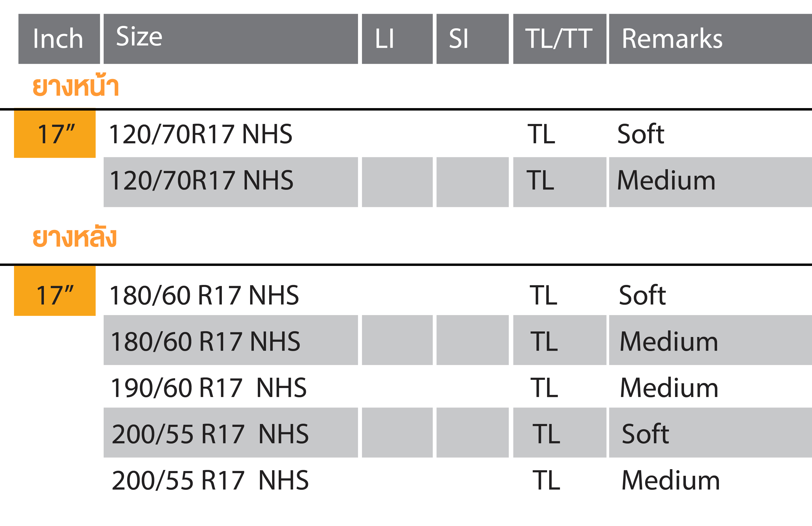Click Medium remark in front tire gray row
Screen dimensions: 812x526
[x=666, y=181]
